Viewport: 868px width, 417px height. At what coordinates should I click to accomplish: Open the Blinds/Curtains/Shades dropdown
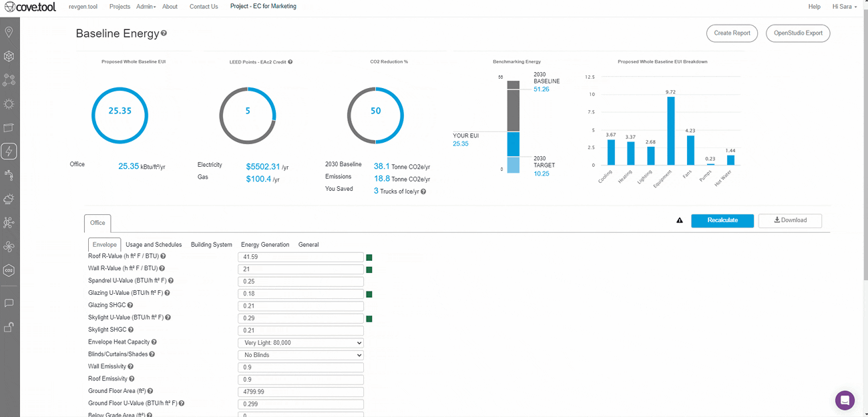(300, 355)
